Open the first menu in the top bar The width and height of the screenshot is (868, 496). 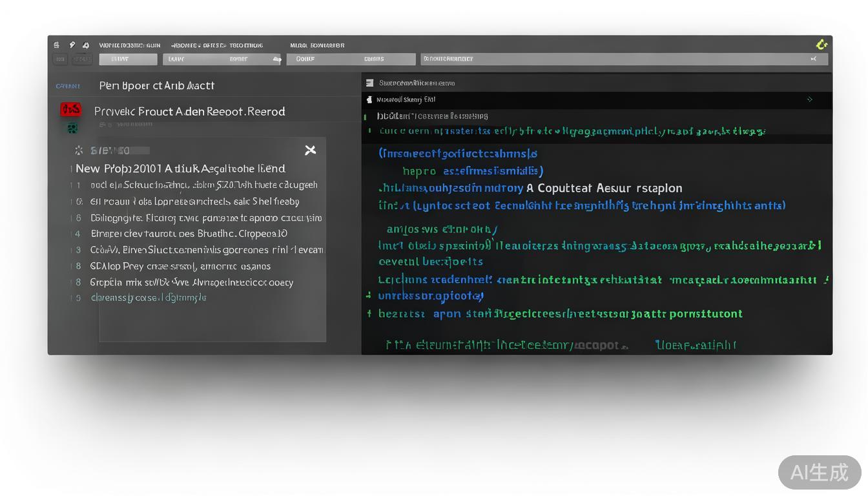pyautogui.click(x=129, y=45)
